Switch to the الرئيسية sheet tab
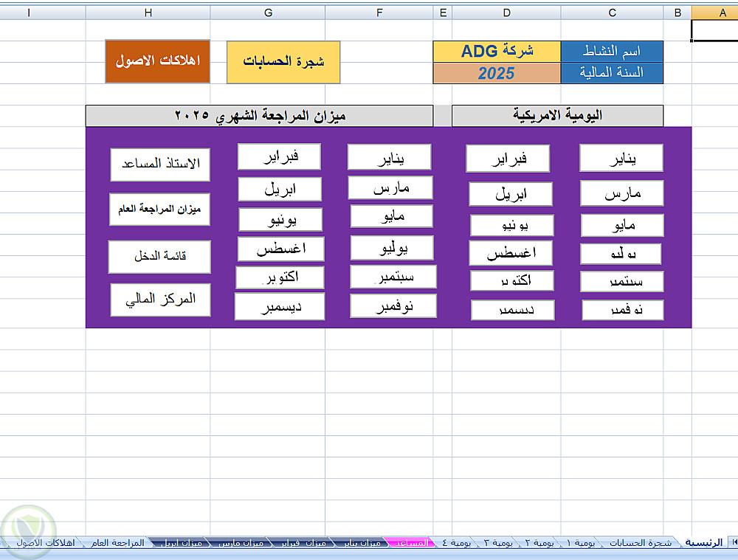Image resolution: width=738 pixels, height=560 pixels. [x=703, y=542]
